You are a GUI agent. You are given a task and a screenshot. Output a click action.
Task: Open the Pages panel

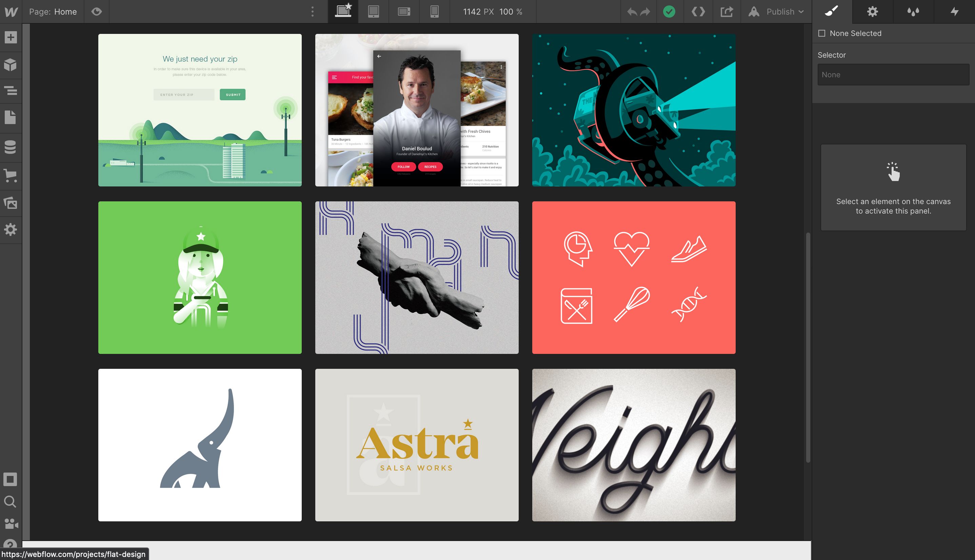pos(11,117)
